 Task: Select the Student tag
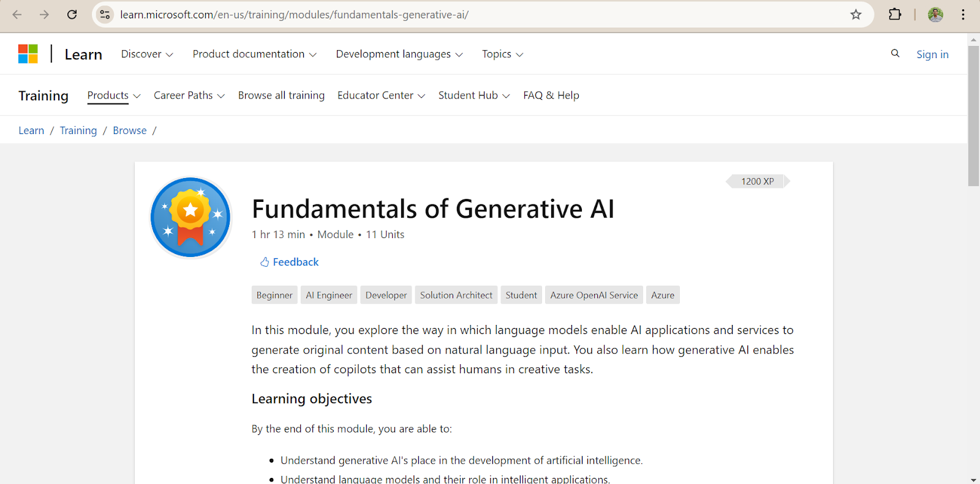(x=521, y=295)
